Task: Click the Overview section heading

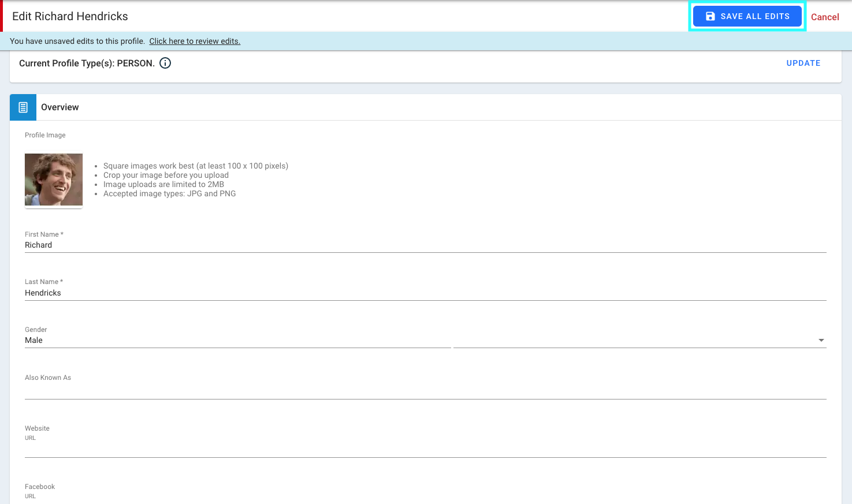Action: point(60,107)
